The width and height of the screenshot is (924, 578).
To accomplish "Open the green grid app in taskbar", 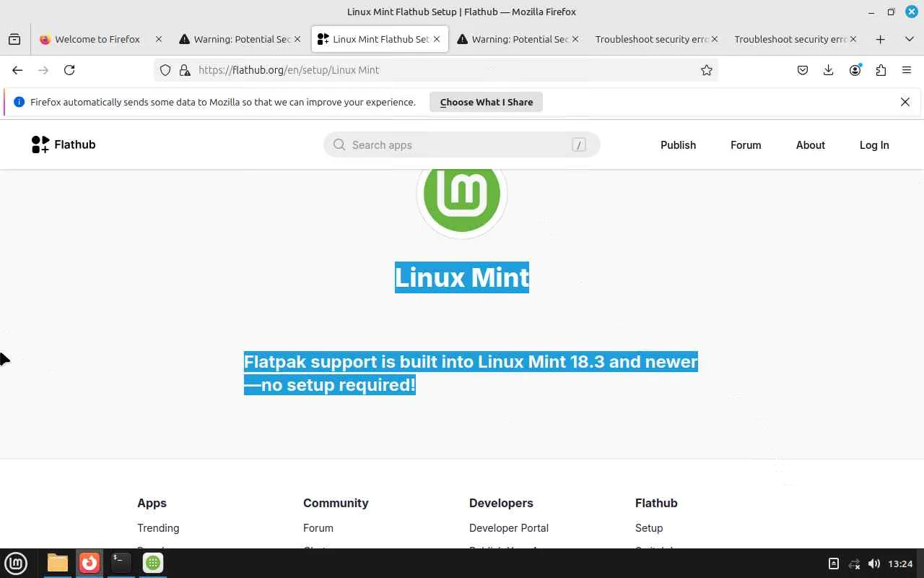I will click(153, 563).
